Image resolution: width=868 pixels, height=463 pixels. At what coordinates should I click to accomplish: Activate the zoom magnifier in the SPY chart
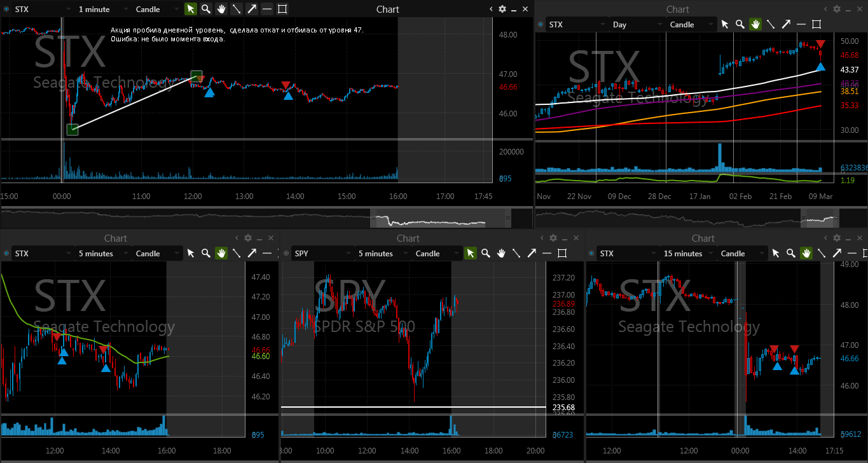(486, 253)
